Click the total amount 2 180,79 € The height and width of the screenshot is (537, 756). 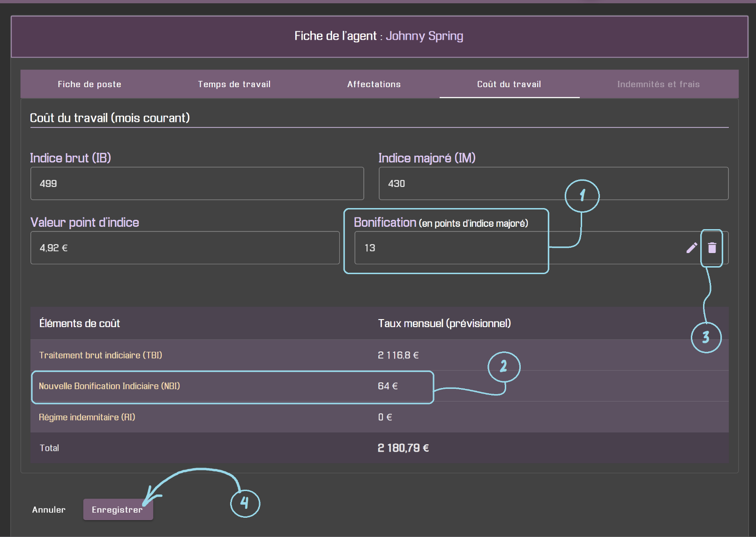click(x=403, y=448)
